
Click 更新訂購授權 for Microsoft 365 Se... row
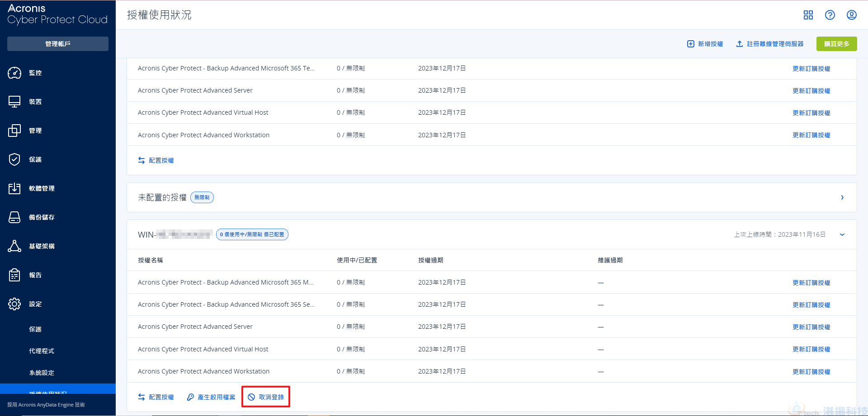pyautogui.click(x=811, y=305)
